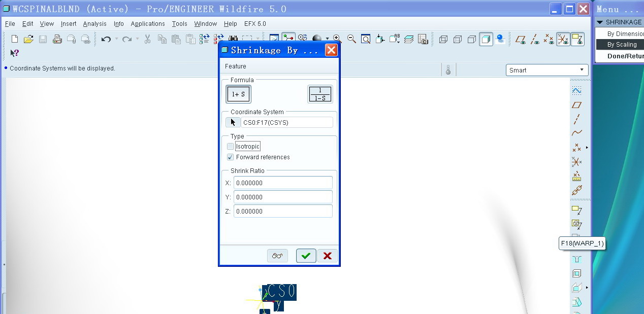
Task: Select the datum axis tool
Action: (x=576, y=119)
